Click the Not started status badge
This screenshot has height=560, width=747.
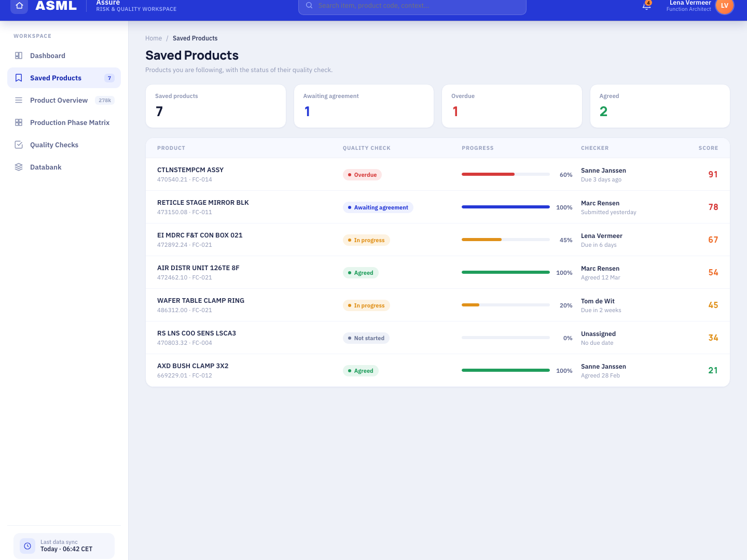pyautogui.click(x=366, y=338)
